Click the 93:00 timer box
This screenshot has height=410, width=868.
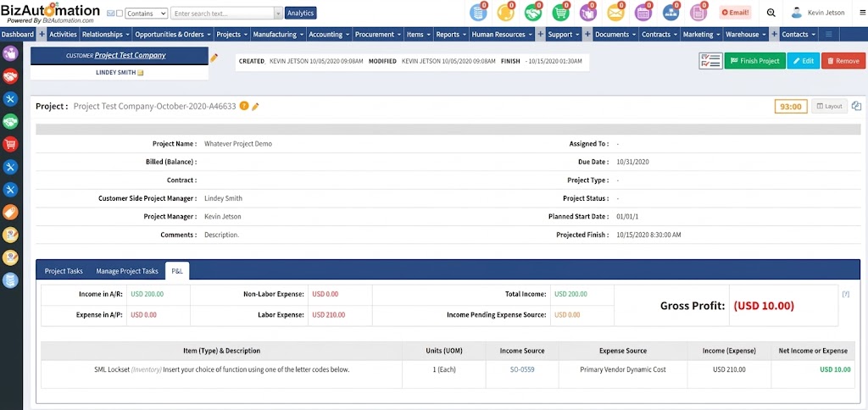click(x=791, y=106)
